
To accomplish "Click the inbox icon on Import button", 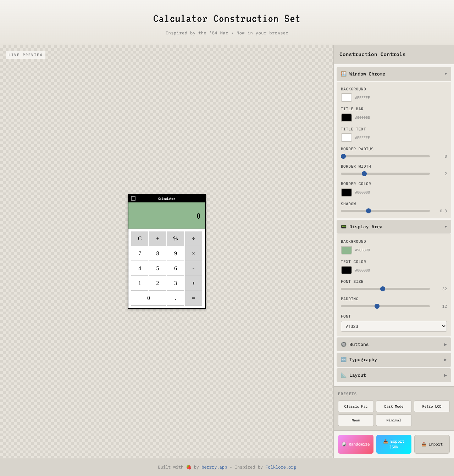I will coord(424,444).
